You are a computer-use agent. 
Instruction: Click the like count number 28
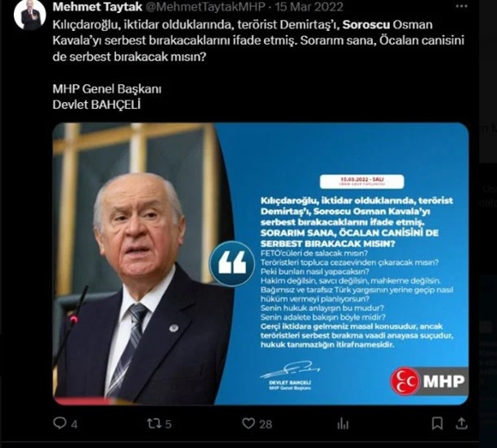266,424
